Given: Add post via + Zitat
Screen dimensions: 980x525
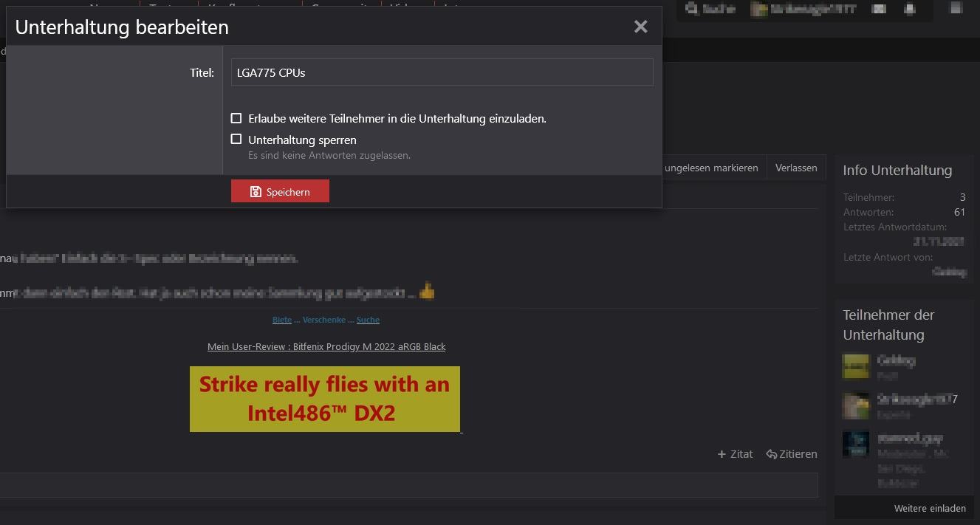Looking at the screenshot, I should coord(735,454).
